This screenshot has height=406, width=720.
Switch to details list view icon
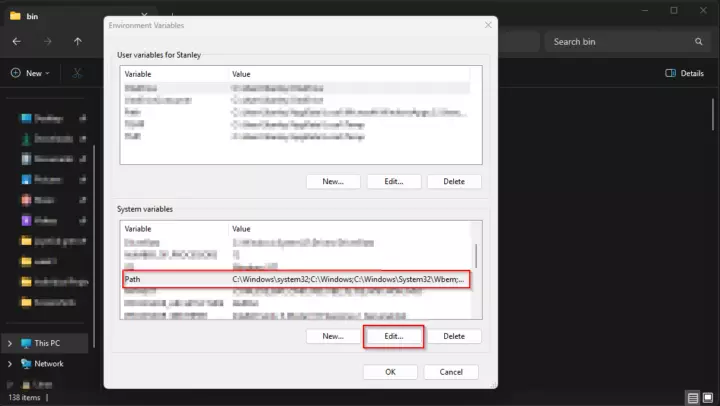(x=693, y=398)
